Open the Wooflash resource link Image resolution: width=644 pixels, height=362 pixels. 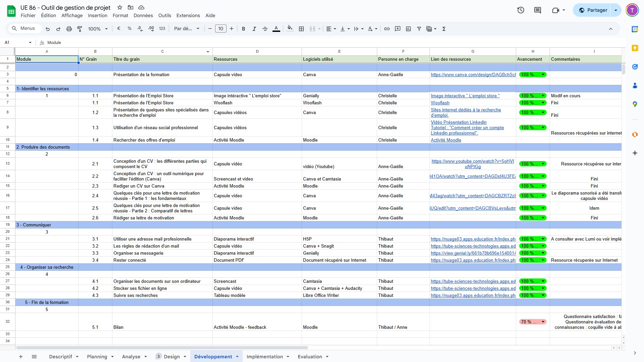(x=440, y=103)
